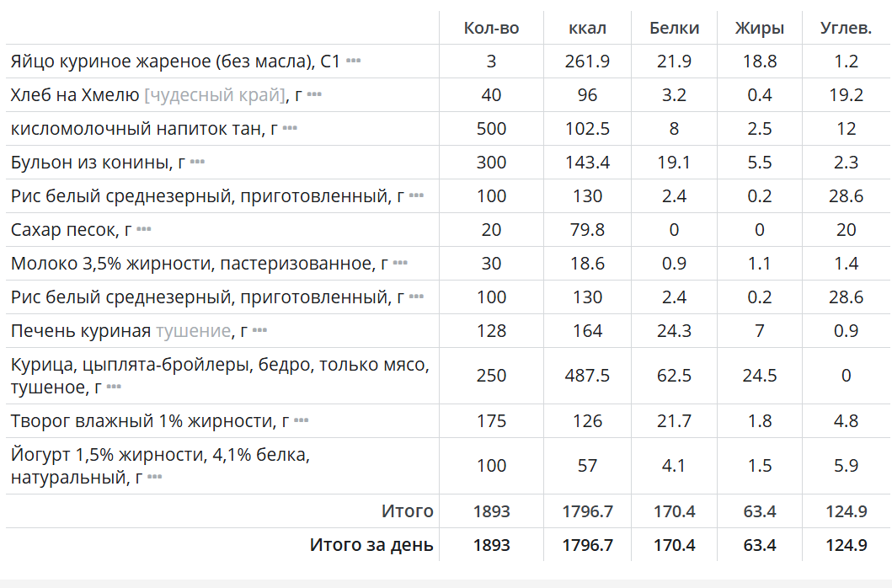Click the Итого за день calorie total 1796.7
Image resolution: width=892 pixels, height=588 pixels.
tap(588, 545)
